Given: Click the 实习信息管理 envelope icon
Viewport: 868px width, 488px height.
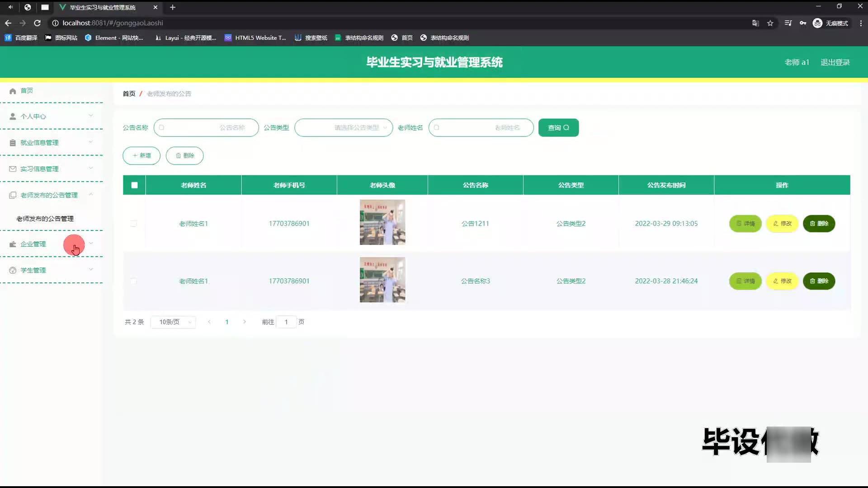Looking at the screenshot, I should point(13,169).
